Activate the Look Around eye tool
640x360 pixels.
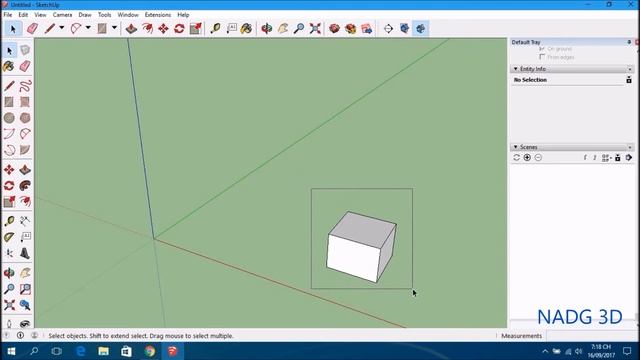coord(25,324)
